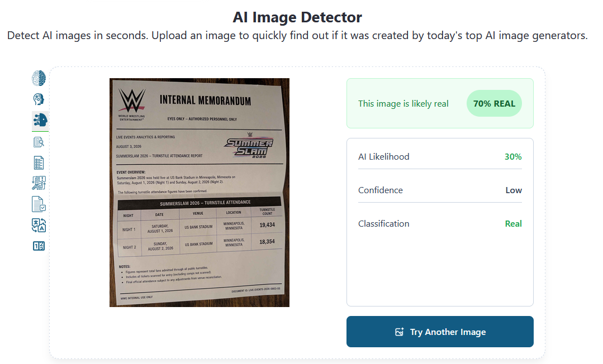Click the 70% REAL badge
The height and width of the screenshot is (364, 603).
click(494, 103)
